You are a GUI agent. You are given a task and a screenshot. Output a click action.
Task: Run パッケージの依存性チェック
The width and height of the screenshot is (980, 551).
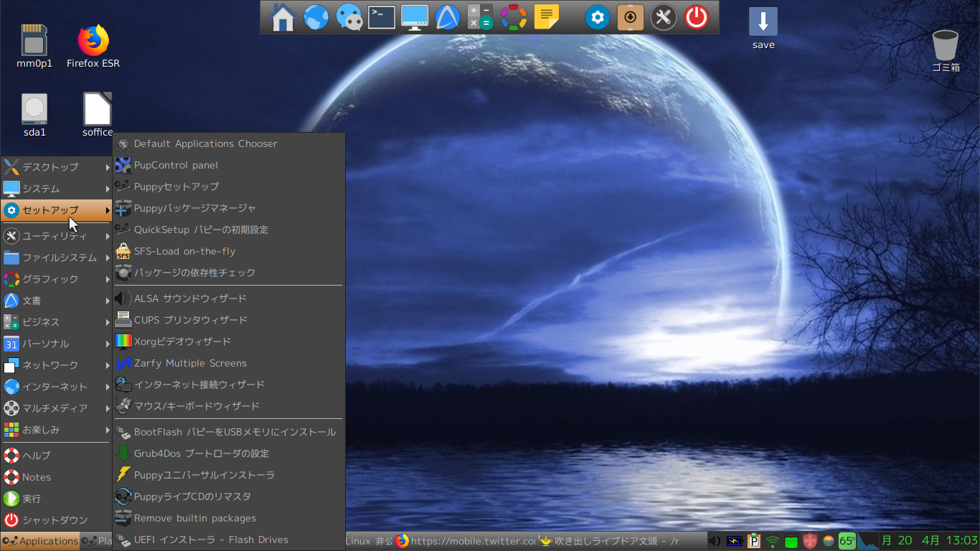pyautogui.click(x=229, y=273)
